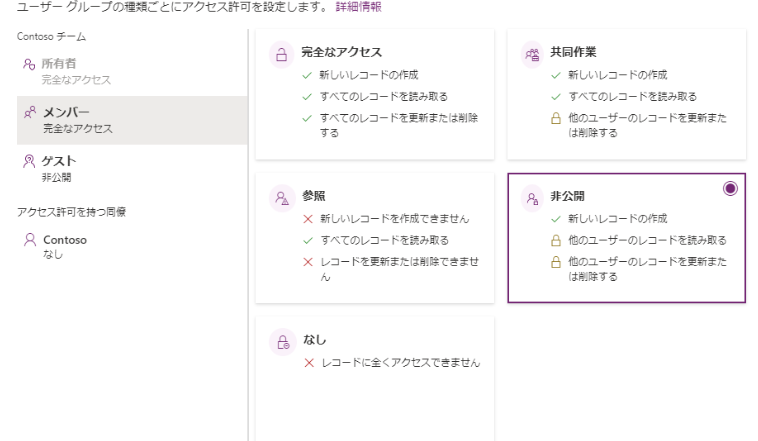Image resolution: width=758 pixels, height=441 pixels.
Task: Click '完全なアクセス' subtitle under 所有者
Action: click(76, 80)
